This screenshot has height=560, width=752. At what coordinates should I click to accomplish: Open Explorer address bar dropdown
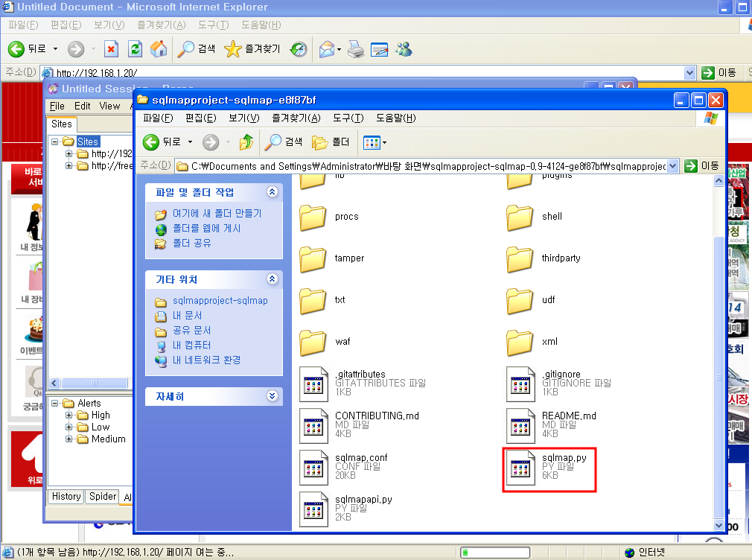673,166
